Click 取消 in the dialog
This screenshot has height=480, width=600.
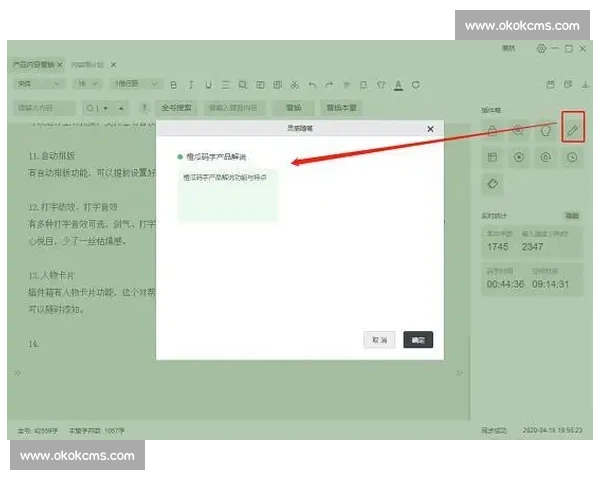(x=379, y=340)
